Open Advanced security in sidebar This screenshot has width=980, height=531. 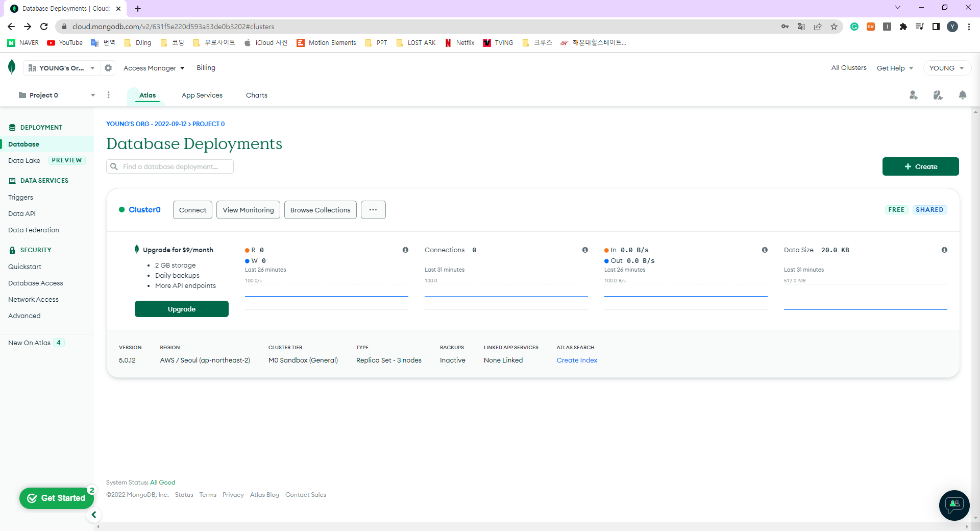(x=24, y=316)
